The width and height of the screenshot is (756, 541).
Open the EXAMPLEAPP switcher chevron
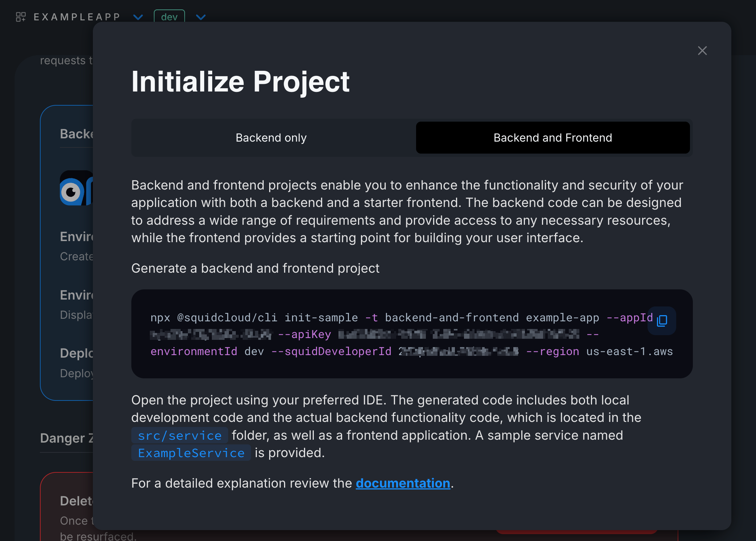coord(138,17)
